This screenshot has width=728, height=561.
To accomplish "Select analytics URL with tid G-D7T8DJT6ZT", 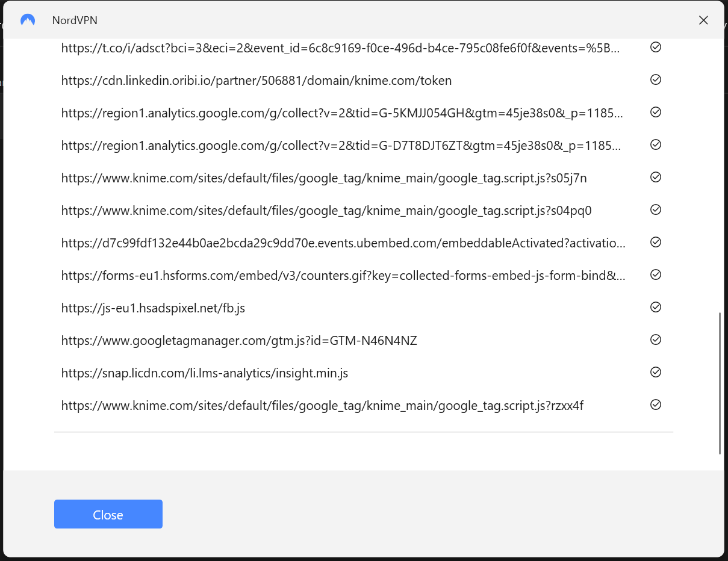I will point(342,146).
